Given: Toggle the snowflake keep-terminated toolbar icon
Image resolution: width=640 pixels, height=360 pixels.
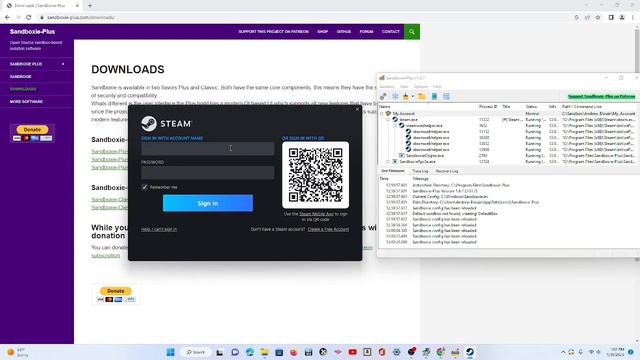Looking at the screenshot, I should pyautogui.click(x=395, y=96).
